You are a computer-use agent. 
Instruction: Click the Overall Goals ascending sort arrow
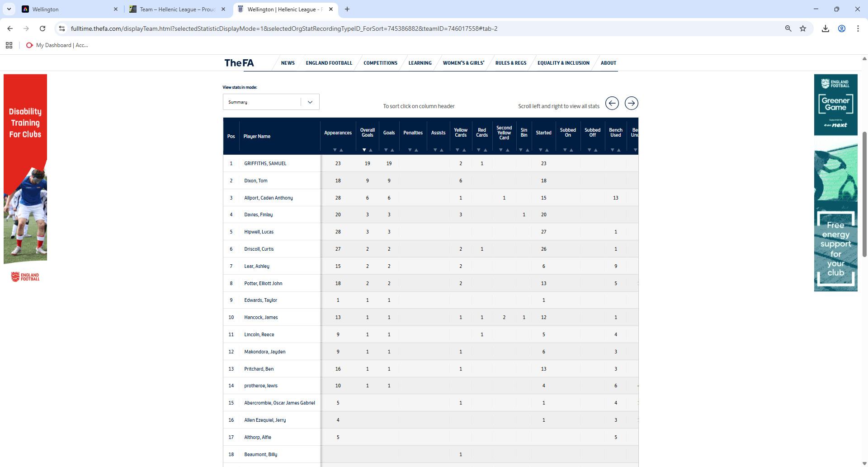pos(371,150)
